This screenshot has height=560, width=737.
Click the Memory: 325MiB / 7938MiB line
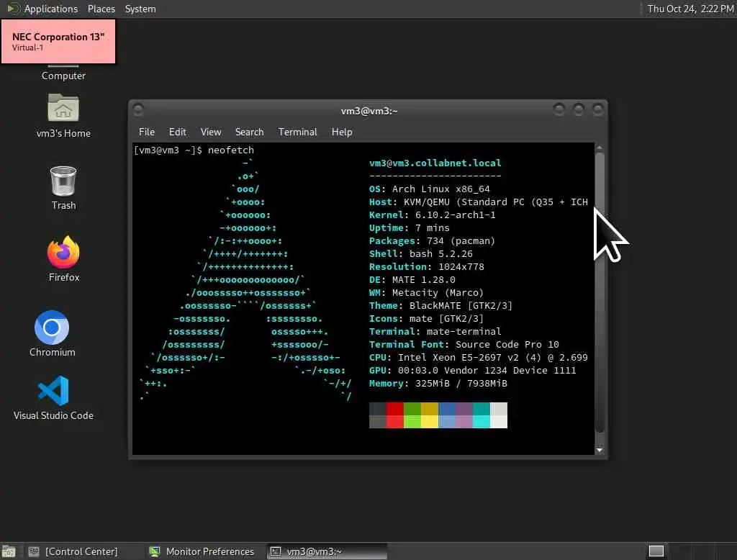[438, 383]
